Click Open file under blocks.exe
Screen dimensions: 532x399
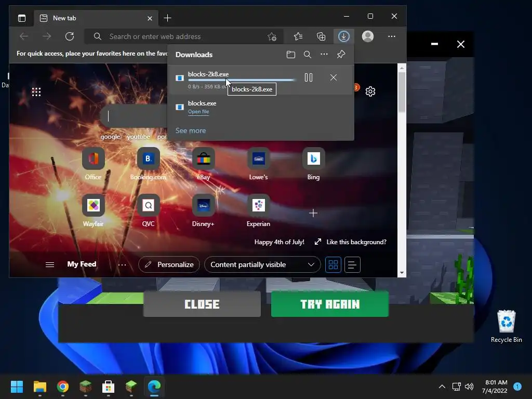pyautogui.click(x=198, y=112)
